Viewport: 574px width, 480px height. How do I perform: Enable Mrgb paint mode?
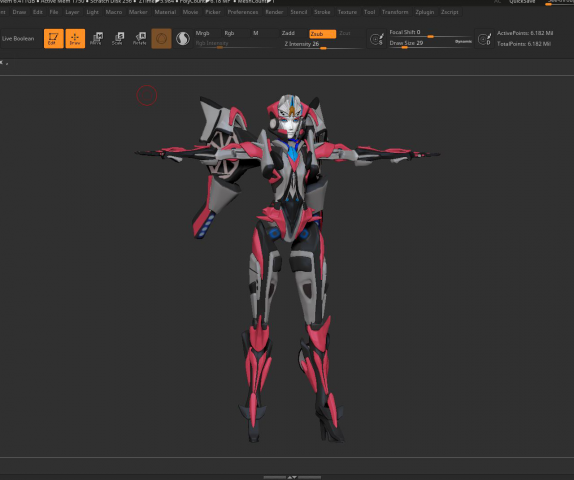click(x=202, y=33)
